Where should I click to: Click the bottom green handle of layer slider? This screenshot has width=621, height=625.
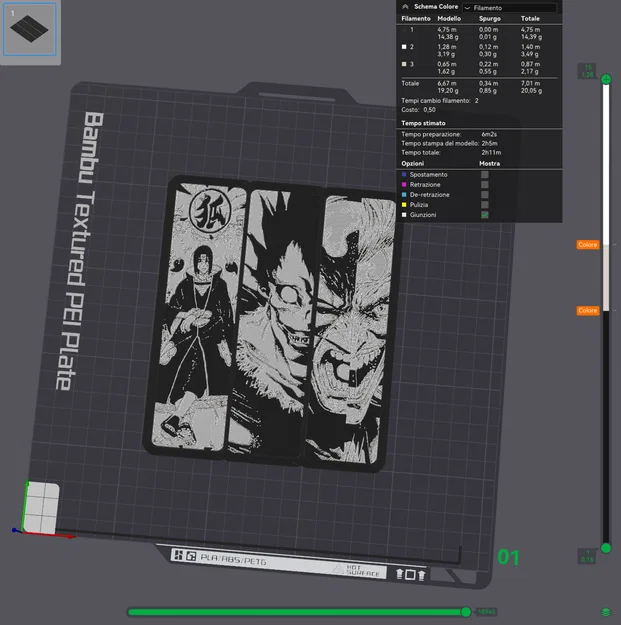coord(606,548)
